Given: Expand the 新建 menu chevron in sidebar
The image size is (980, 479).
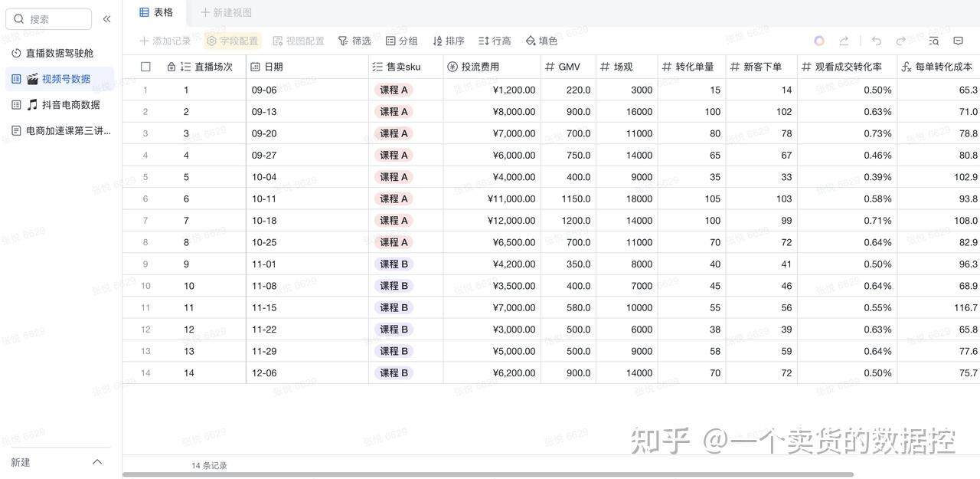Looking at the screenshot, I should point(97,462).
